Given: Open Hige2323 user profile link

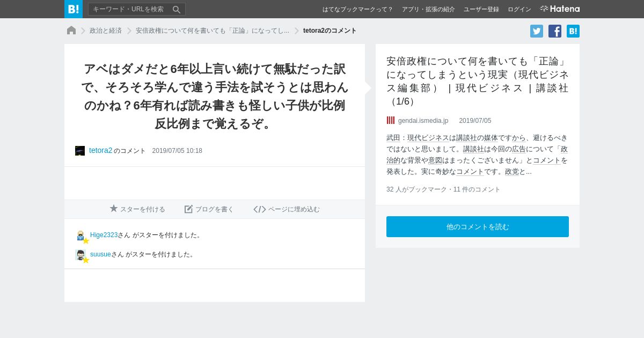Looking at the screenshot, I should [x=104, y=235].
